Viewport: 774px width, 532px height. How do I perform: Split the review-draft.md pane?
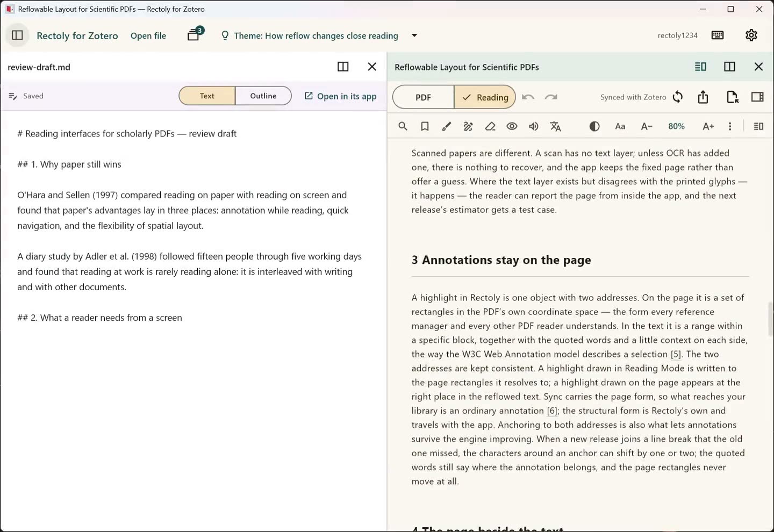click(343, 67)
